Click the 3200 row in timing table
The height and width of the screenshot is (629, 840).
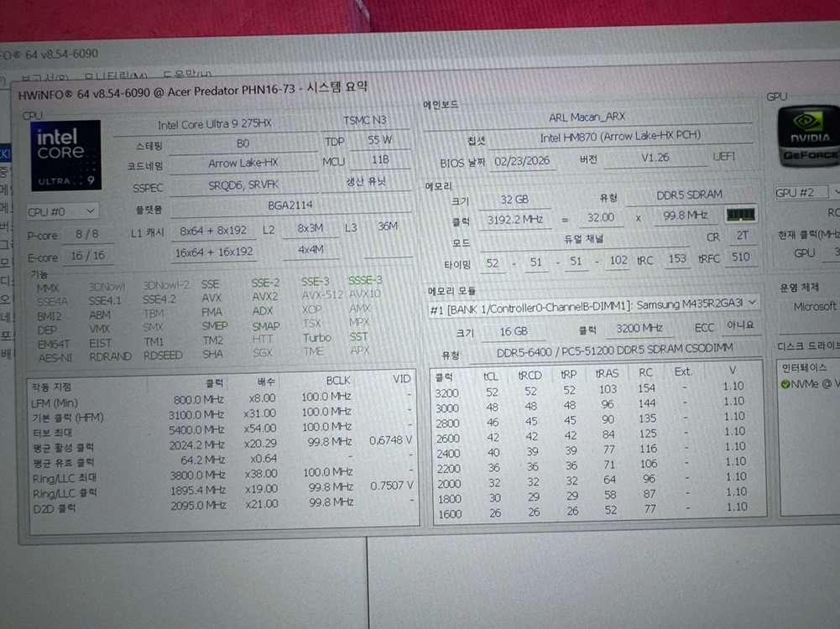click(x=597, y=389)
